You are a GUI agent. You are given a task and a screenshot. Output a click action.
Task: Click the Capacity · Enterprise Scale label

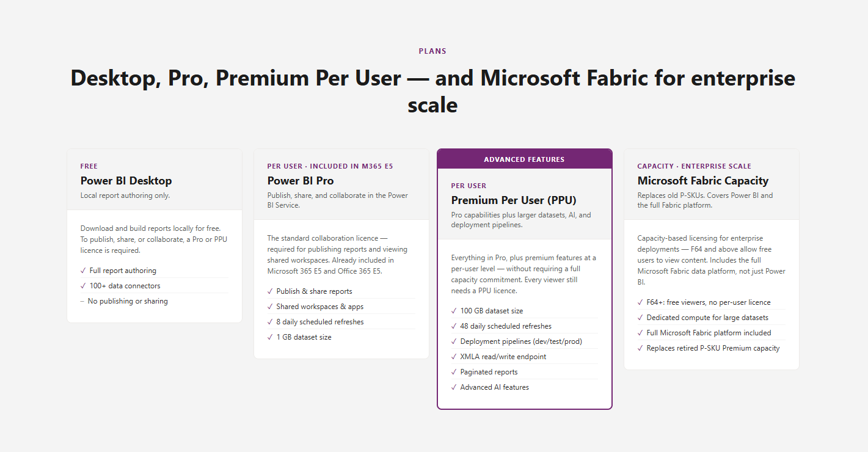tap(695, 166)
